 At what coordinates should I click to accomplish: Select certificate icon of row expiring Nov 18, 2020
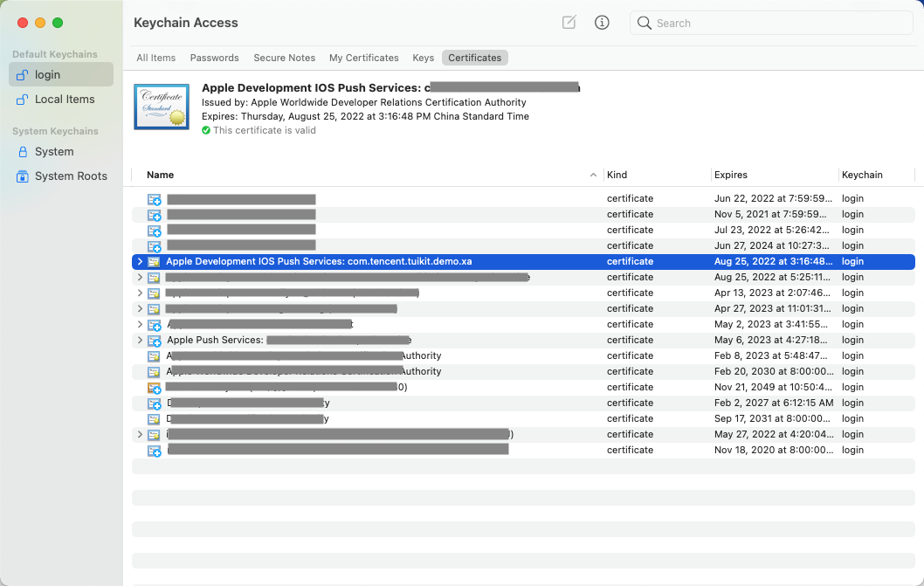point(155,451)
